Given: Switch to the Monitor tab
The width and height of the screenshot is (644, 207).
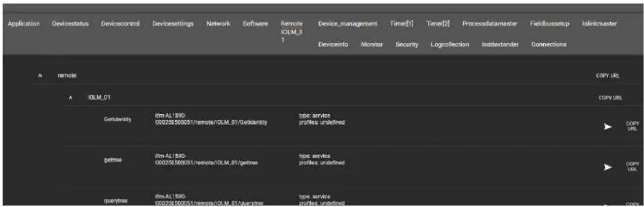Looking at the screenshot, I should pos(372,45).
